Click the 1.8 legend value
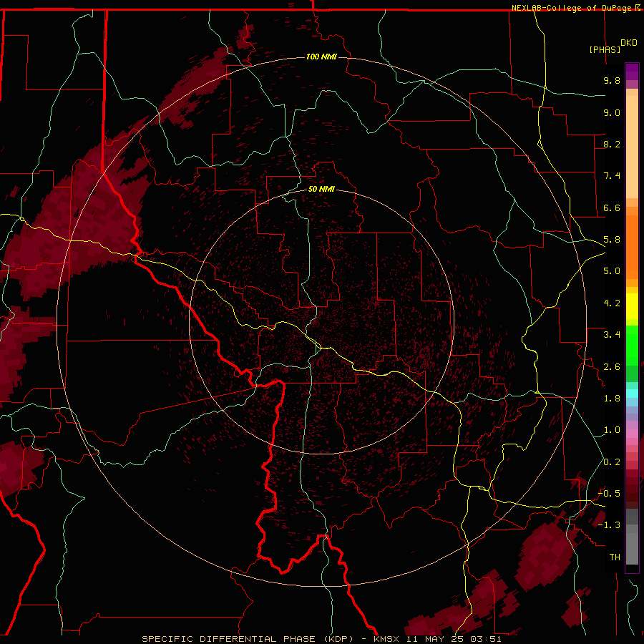The width and height of the screenshot is (644, 644). click(612, 399)
